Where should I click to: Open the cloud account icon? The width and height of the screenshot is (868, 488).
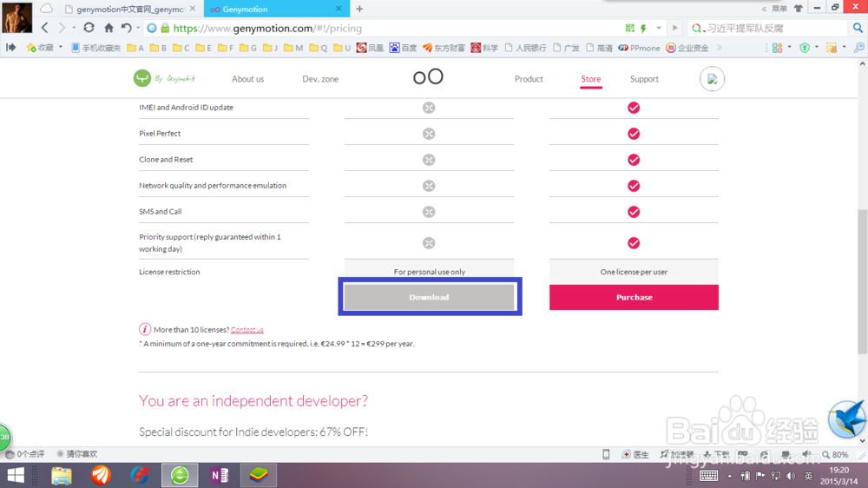47,9
